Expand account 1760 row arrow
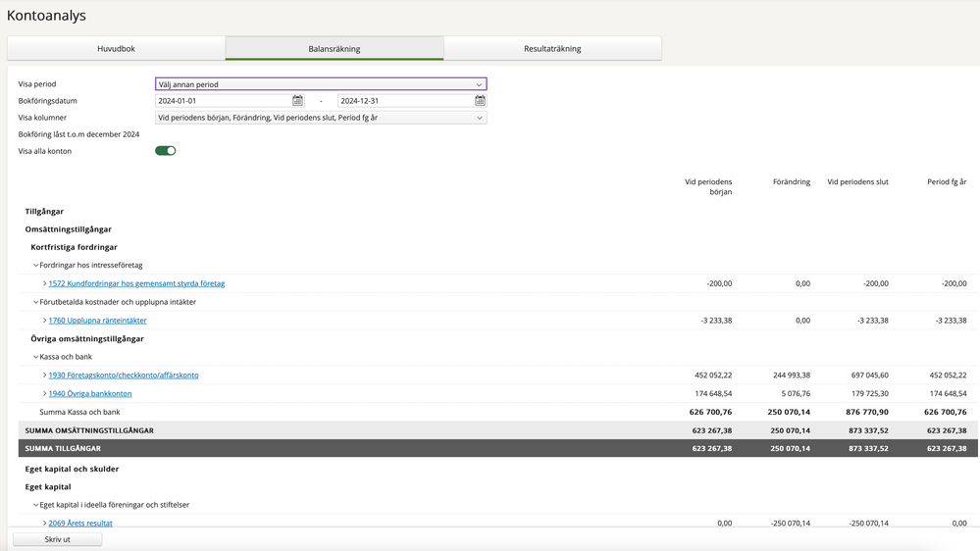The width and height of the screenshot is (980, 551). tap(44, 321)
